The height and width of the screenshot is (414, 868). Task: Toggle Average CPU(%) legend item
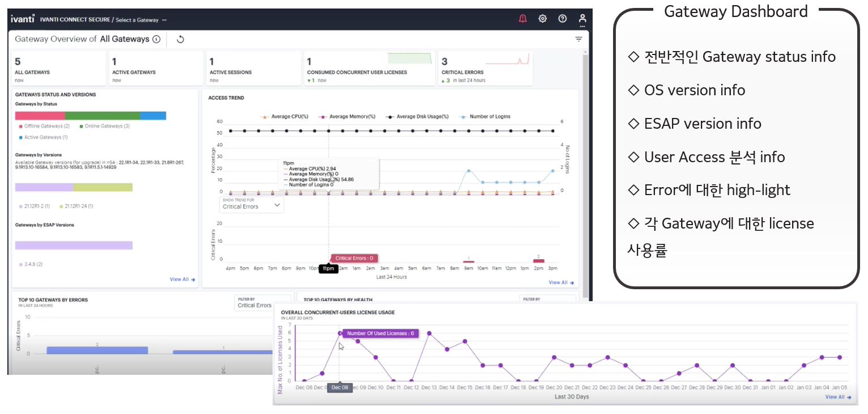(284, 117)
